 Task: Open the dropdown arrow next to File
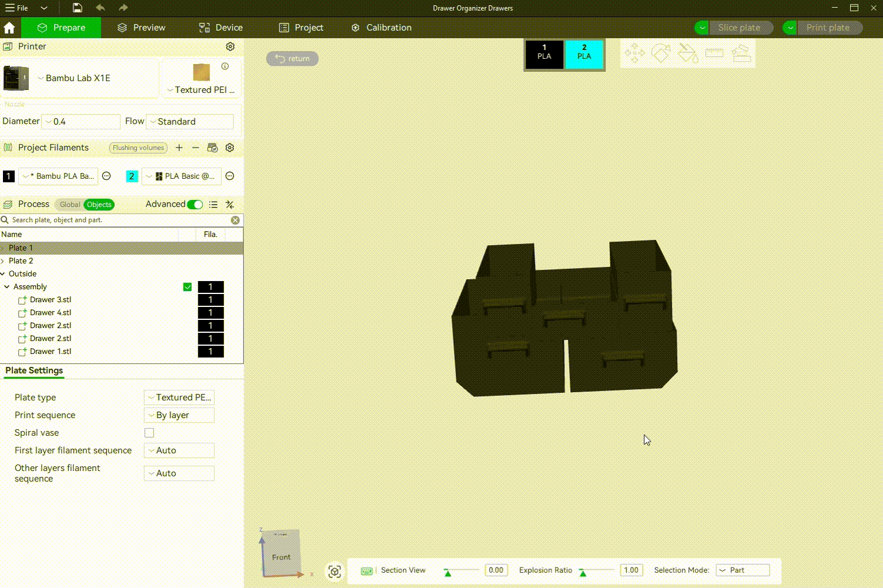[x=44, y=8]
